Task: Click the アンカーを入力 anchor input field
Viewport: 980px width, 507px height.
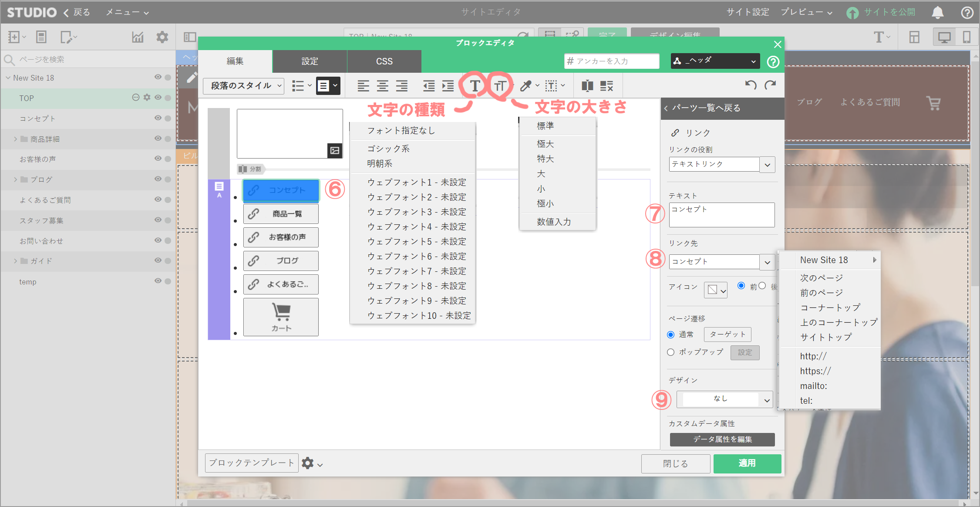Action: tap(612, 61)
